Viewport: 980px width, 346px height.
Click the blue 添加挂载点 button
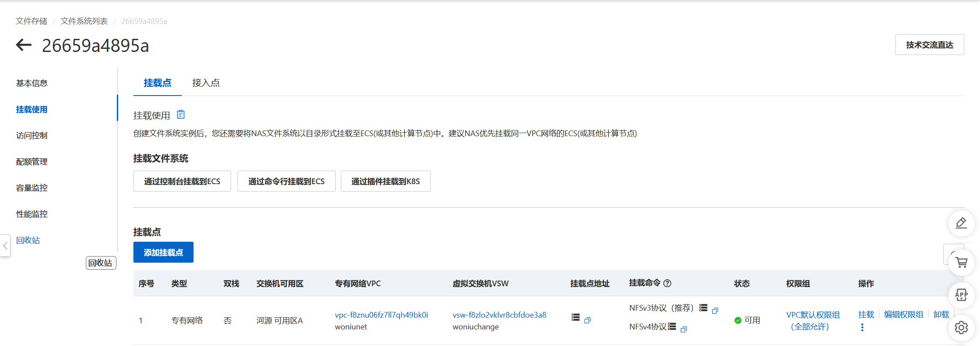click(163, 252)
